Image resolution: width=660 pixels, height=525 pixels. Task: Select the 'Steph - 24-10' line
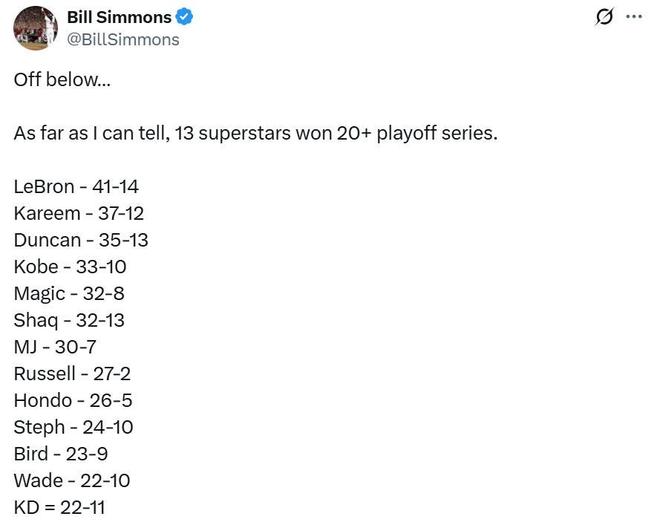(x=73, y=427)
